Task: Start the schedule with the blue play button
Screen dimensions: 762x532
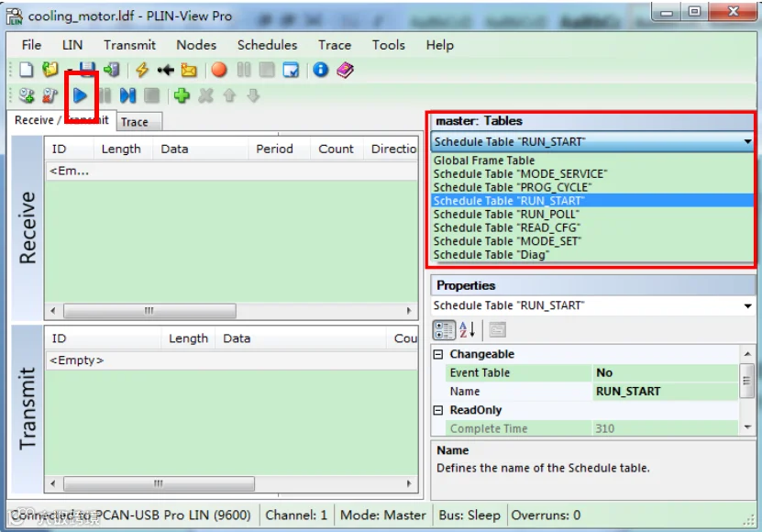Action: pos(80,95)
